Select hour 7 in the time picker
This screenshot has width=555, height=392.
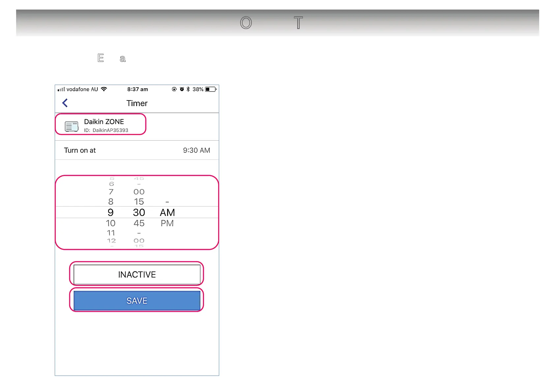(x=111, y=192)
